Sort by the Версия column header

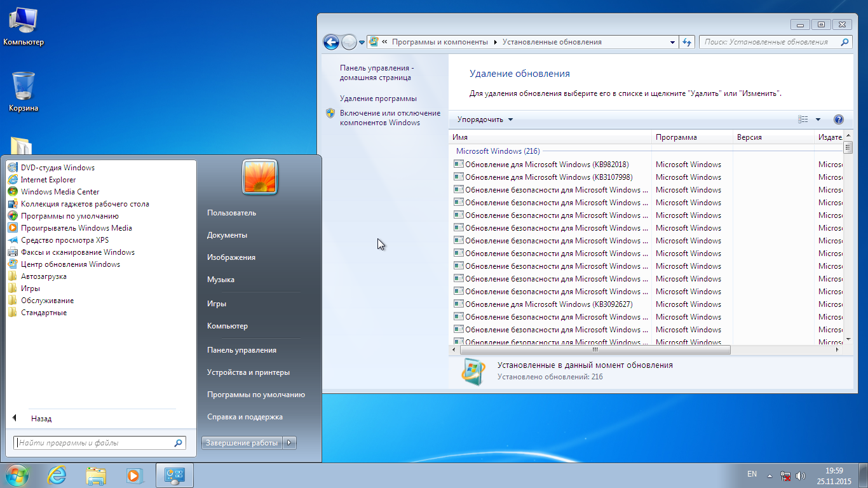pyautogui.click(x=774, y=137)
